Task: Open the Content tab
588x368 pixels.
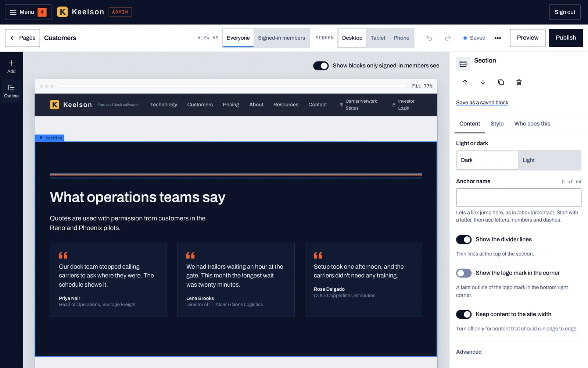Action: [x=470, y=124]
